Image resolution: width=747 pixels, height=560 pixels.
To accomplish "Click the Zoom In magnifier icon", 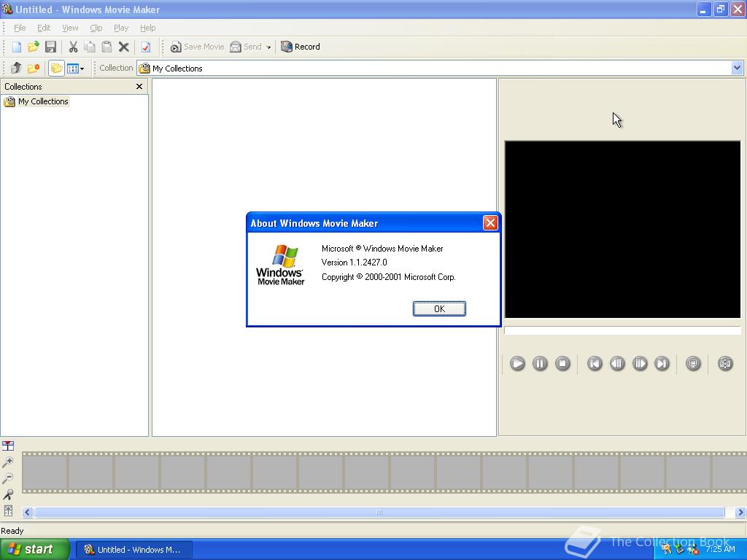I will [x=8, y=462].
